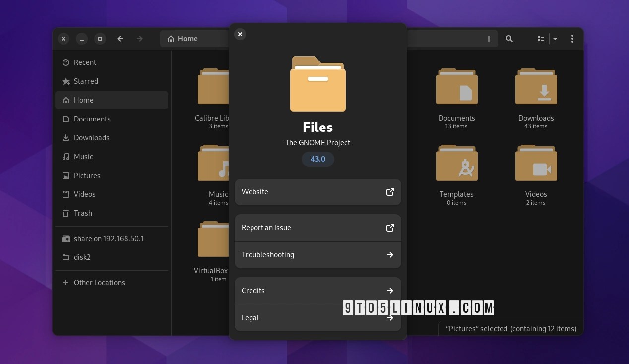The height and width of the screenshot is (364, 629).
Task: Open the view options dropdown arrow
Action: coord(555,39)
